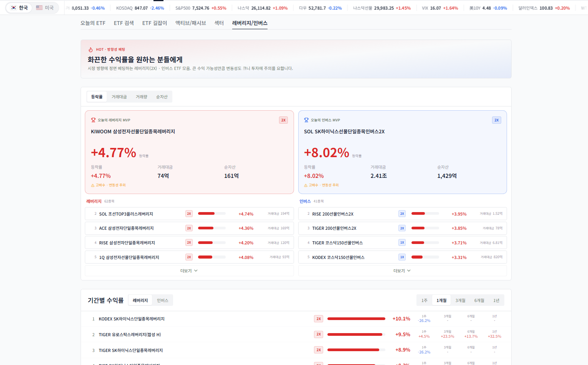Click the HOT flame icon in the banner
This screenshot has height=365, width=588.
[91, 50]
